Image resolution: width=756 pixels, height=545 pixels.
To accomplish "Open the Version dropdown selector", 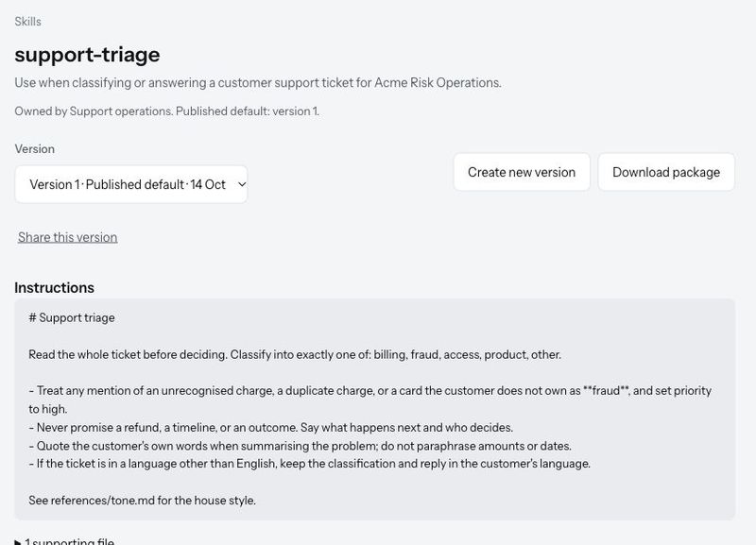I will coord(131,184).
